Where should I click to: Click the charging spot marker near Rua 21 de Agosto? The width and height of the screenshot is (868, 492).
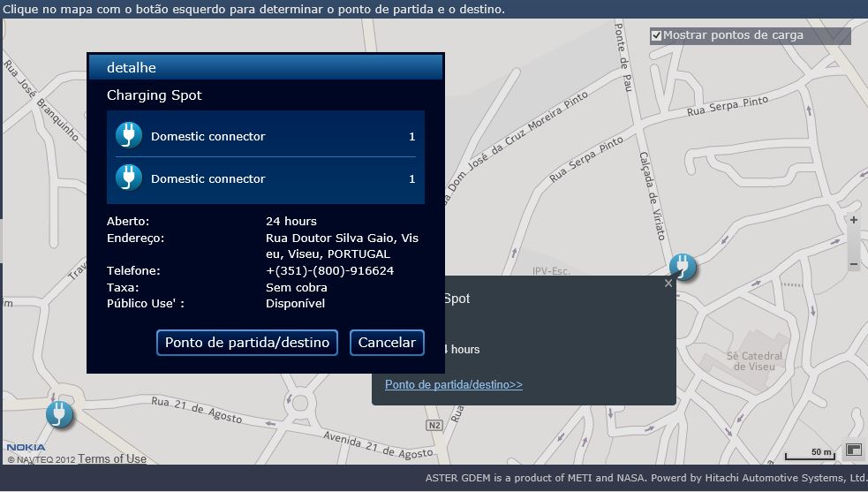point(58,413)
